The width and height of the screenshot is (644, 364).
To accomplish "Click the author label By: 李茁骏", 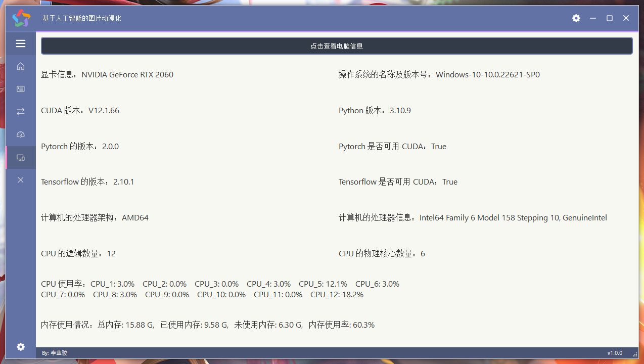I will [54, 353].
